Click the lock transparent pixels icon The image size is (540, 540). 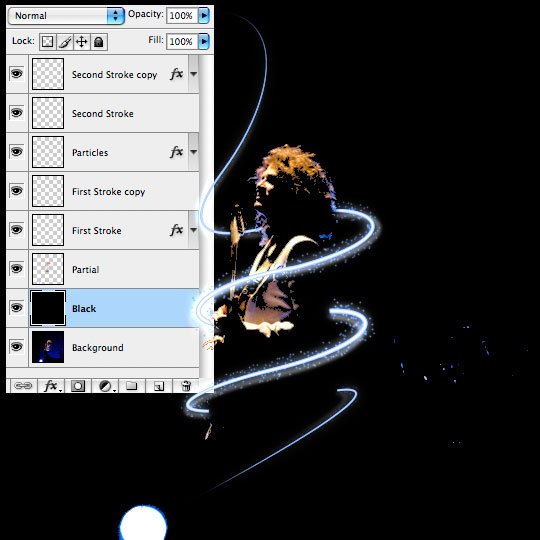pyautogui.click(x=48, y=42)
